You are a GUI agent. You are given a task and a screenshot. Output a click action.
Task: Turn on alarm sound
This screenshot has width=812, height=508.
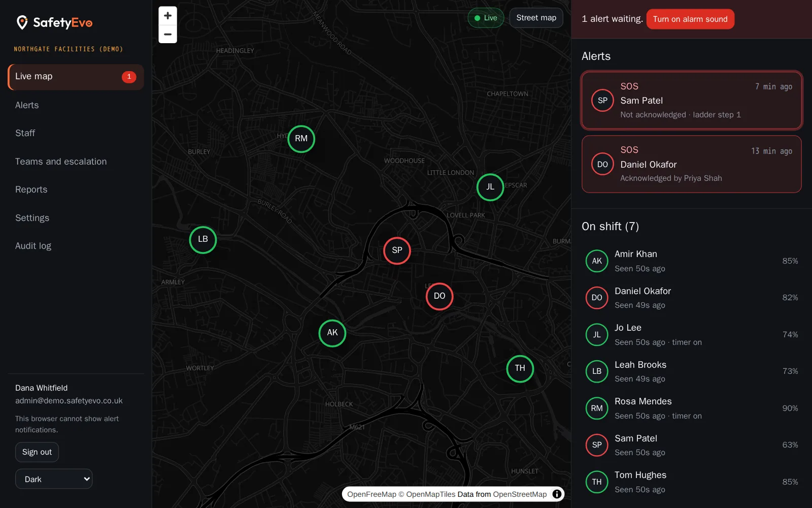pyautogui.click(x=690, y=19)
